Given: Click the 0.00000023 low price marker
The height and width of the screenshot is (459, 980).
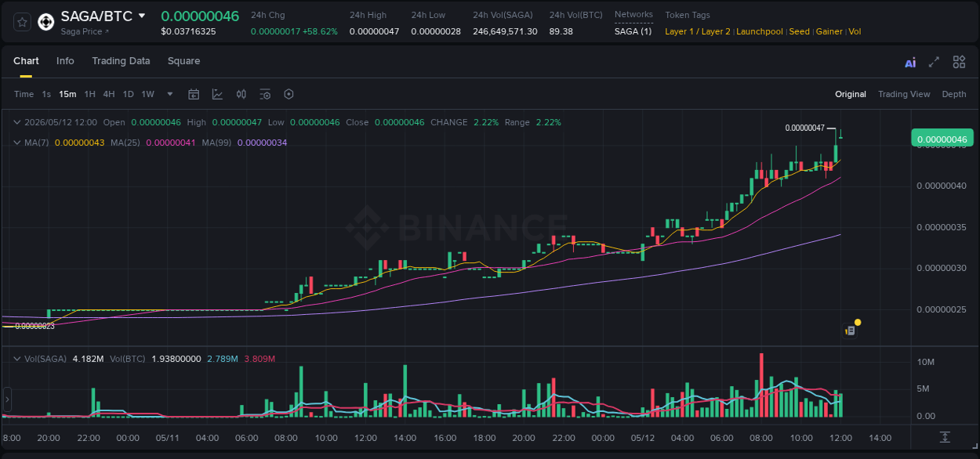Looking at the screenshot, I should coord(34,326).
